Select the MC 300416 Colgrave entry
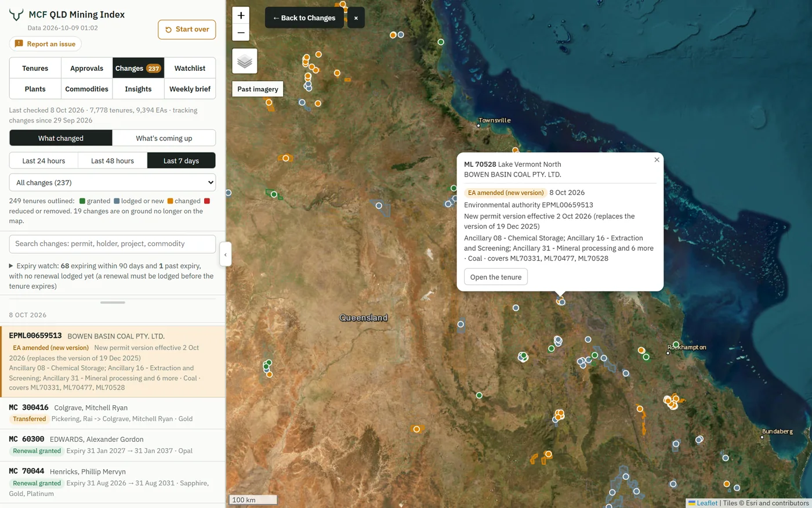 113,413
